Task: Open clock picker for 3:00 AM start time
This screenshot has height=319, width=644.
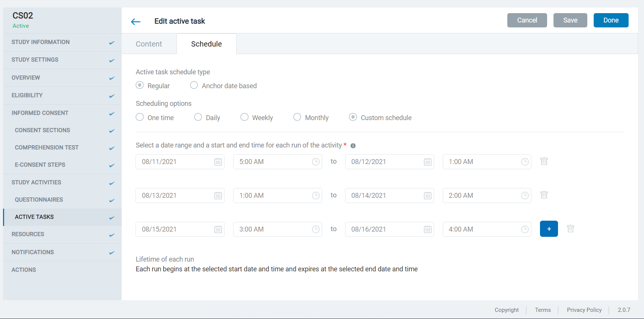Action: 316,229
